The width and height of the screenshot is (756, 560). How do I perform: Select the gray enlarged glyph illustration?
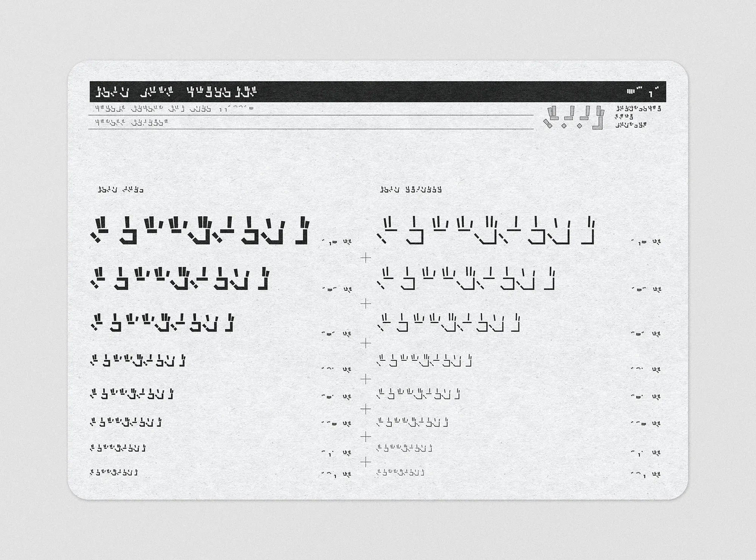574,117
